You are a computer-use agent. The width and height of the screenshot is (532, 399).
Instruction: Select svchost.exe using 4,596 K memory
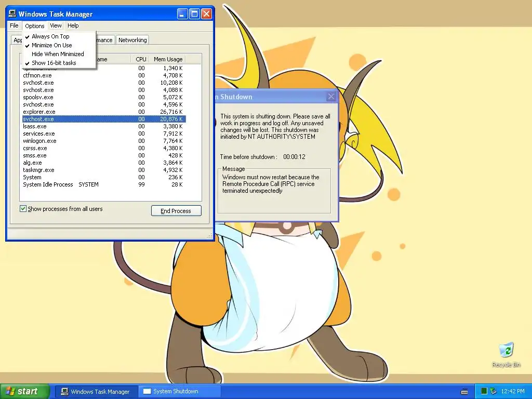pos(104,104)
